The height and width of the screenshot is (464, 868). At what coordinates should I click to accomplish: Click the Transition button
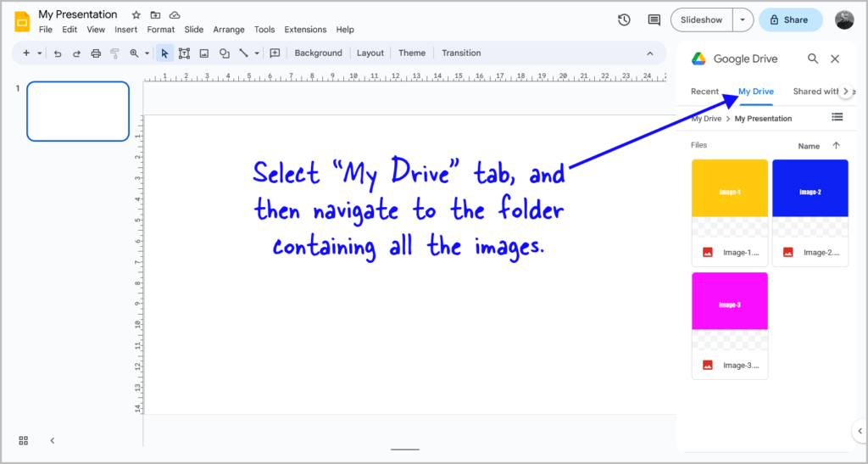click(461, 53)
